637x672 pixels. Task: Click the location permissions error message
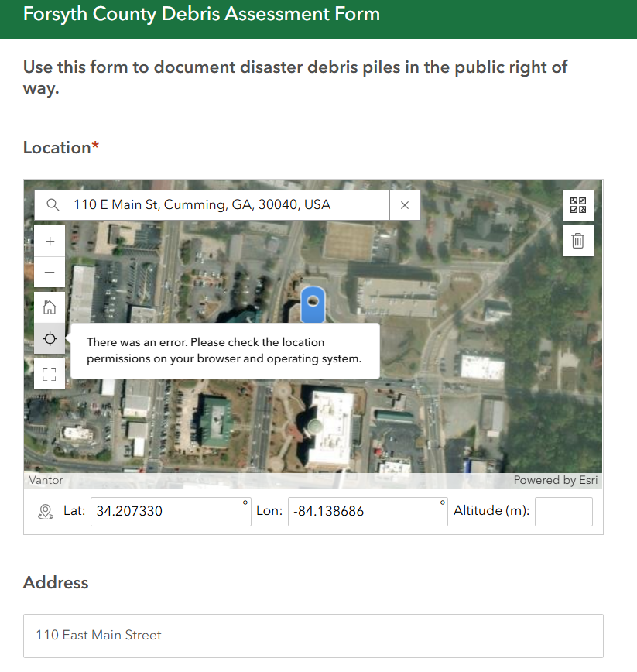pos(224,351)
